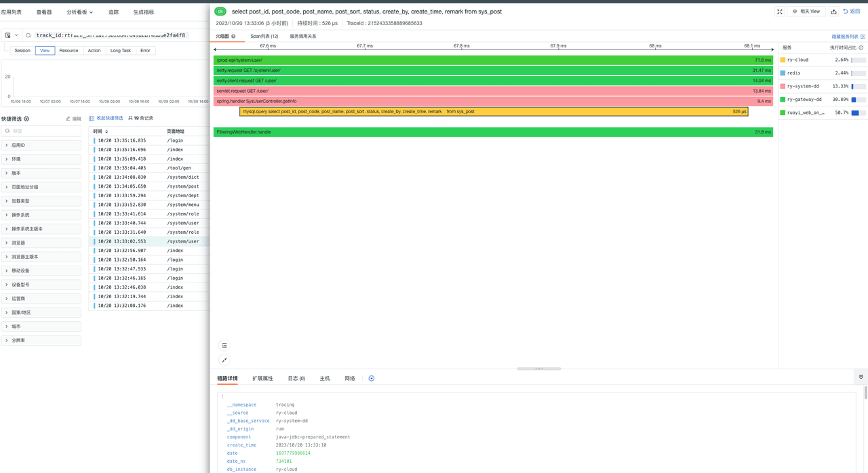Select the Error data type

pos(145,51)
